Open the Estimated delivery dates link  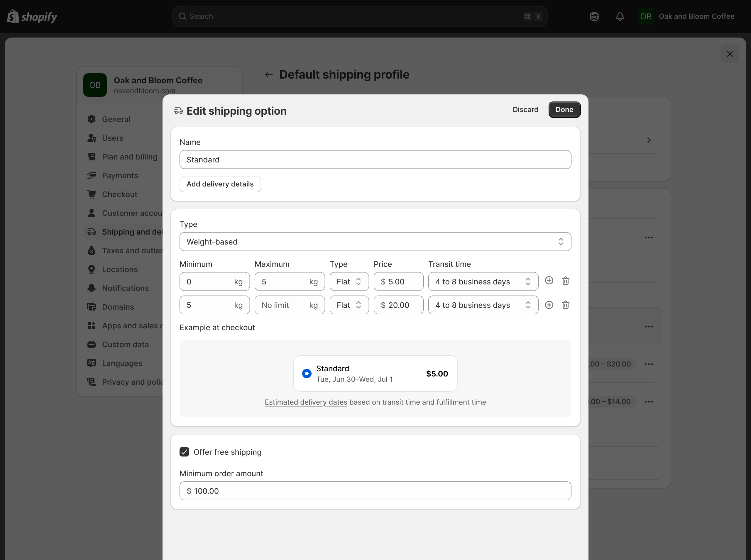click(306, 402)
